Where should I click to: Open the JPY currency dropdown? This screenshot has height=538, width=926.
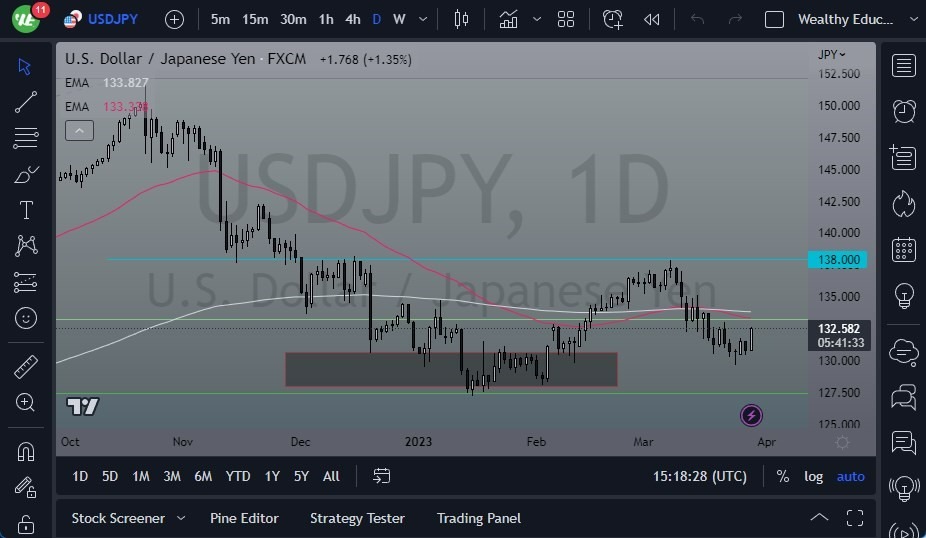point(832,54)
